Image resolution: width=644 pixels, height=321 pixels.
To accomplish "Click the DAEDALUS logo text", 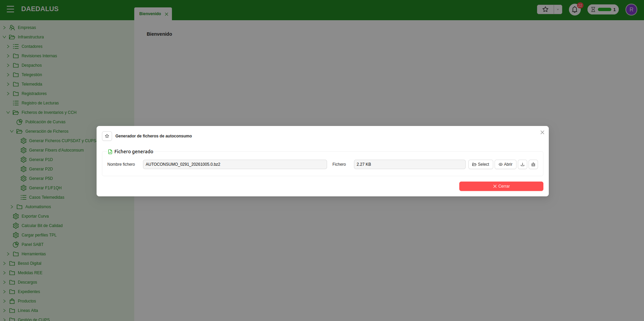I will point(40,9).
